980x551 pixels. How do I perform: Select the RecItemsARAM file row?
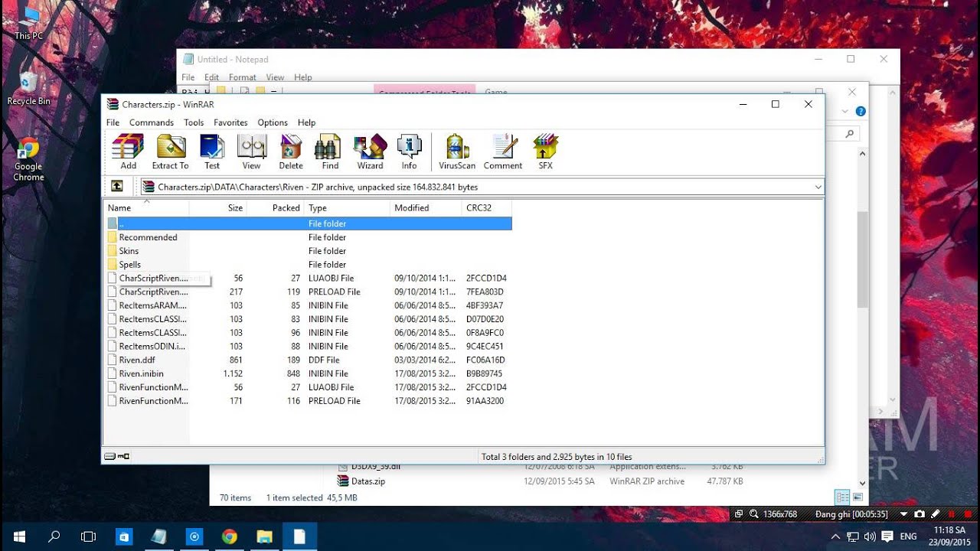(308, 305)
